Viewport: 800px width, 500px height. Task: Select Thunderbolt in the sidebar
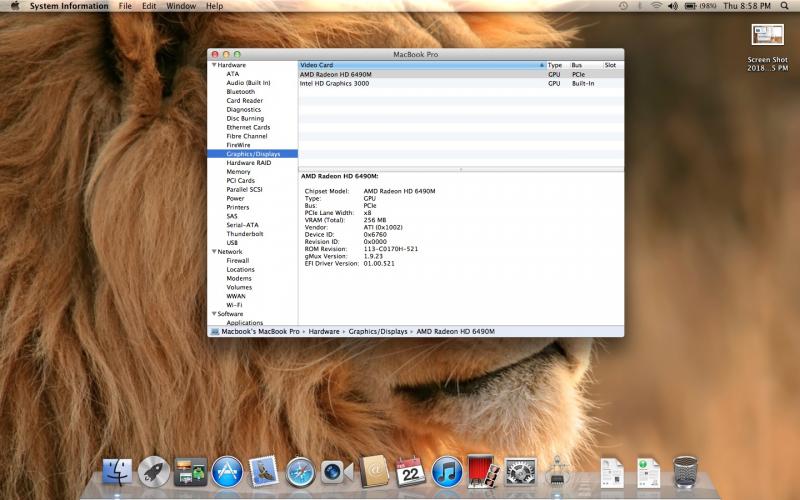pyautogui.click(x=245, y=234)
